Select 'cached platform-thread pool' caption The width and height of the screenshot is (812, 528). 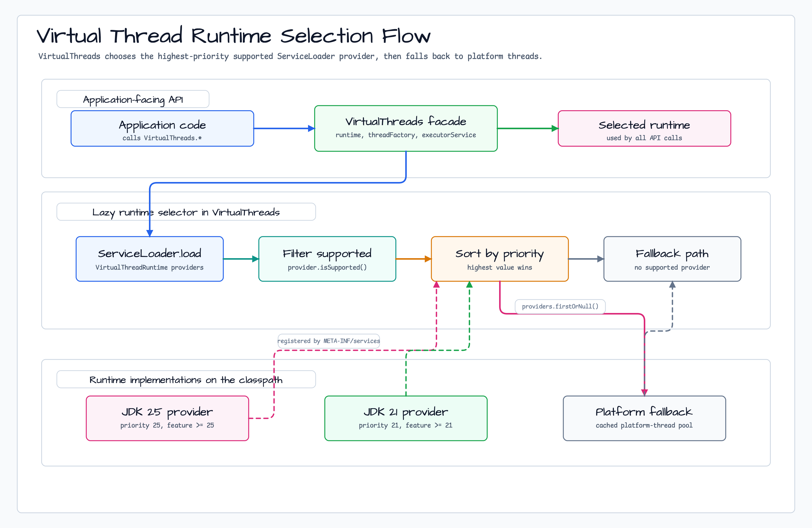pos(644,425)
